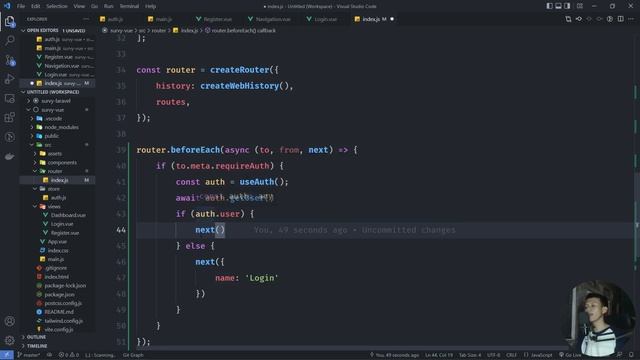640x360 pixels.
Task: Open Explorer More Actions ellipsis
Action: [86, 19]
